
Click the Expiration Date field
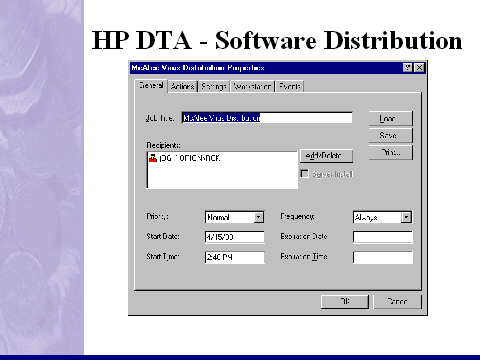pos(383,237)
